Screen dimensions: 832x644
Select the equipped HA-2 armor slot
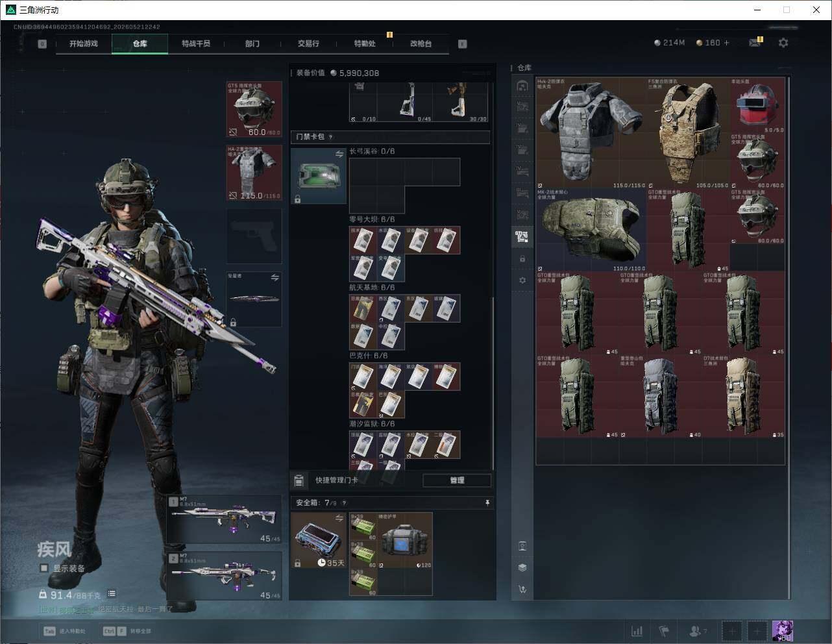[x=254, y=173]
